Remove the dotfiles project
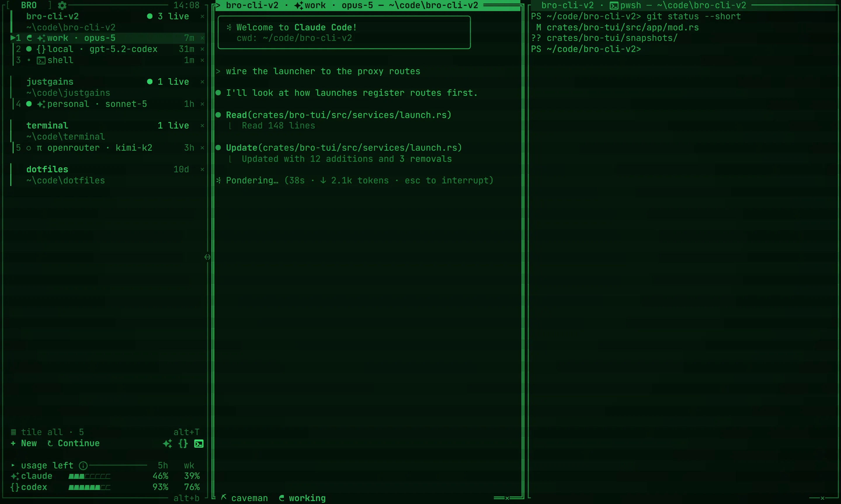This screenshot has height=504, width=841. point(202,169)
